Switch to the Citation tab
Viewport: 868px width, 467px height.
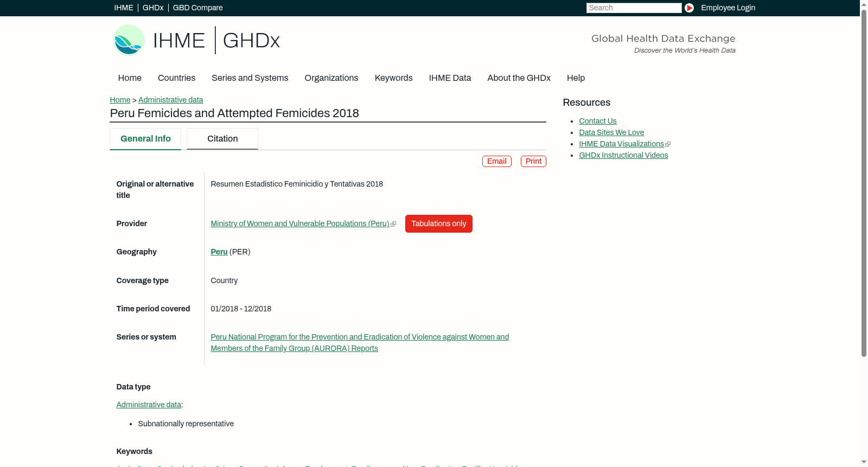pyautogui.click(x=222, y=139)
